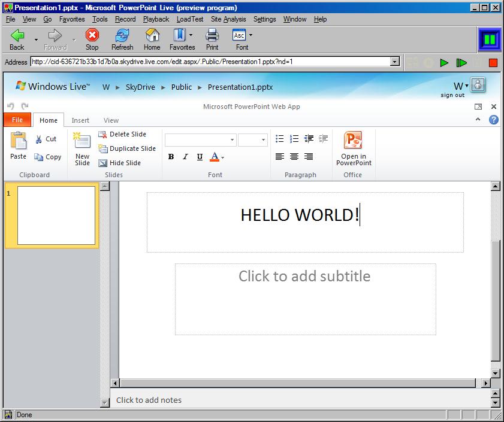Open the orange File tab
The width and height of the screenshot is (504, 422).
point(17,120)
